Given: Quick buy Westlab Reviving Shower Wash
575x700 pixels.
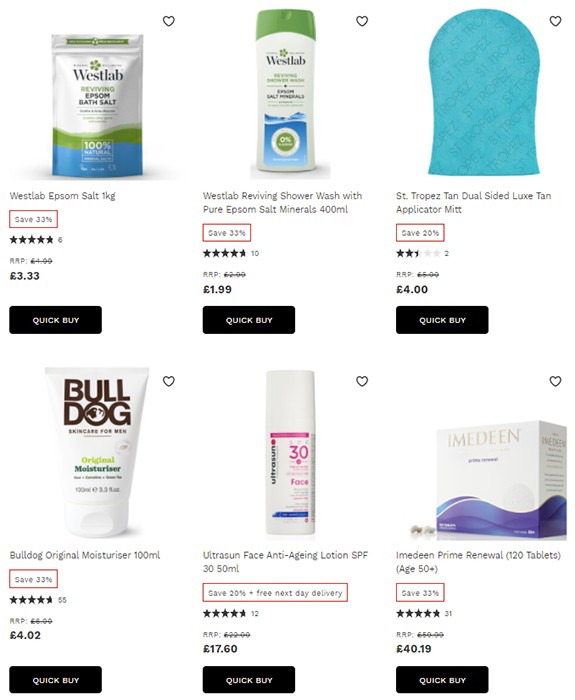Looking at the screenshot, I should (249, 320).
